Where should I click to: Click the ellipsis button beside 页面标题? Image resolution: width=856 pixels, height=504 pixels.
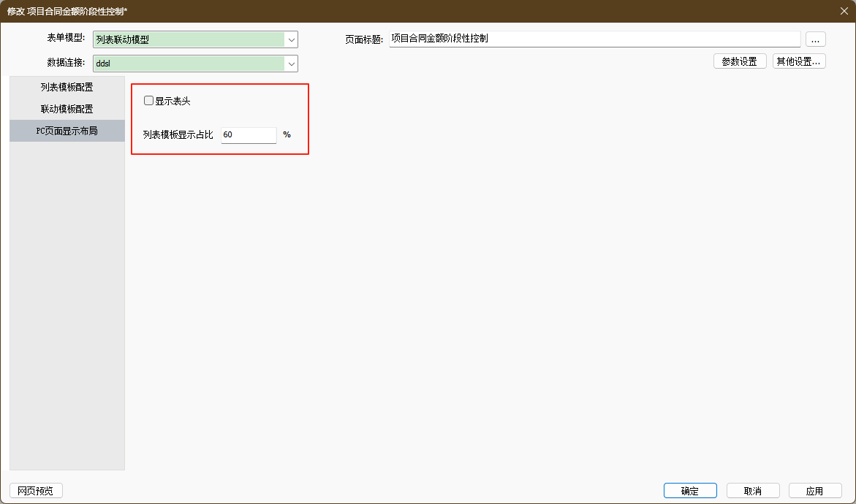pyautogui.click(x=815, y=39)
